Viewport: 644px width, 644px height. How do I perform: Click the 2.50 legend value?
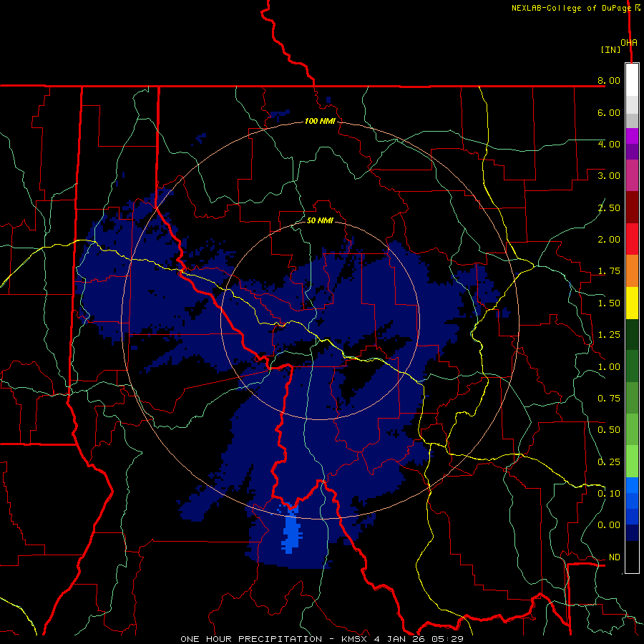pyautogui.click(x=609, y=208)
